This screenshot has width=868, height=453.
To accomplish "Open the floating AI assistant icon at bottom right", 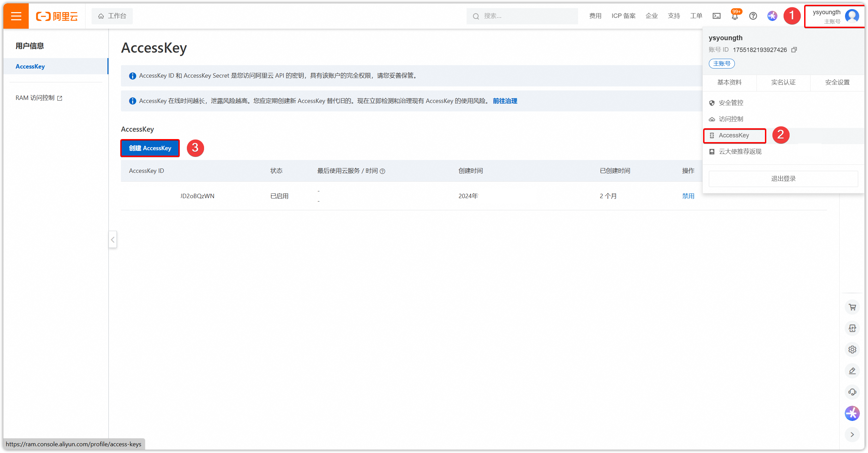I will [852, 413].
